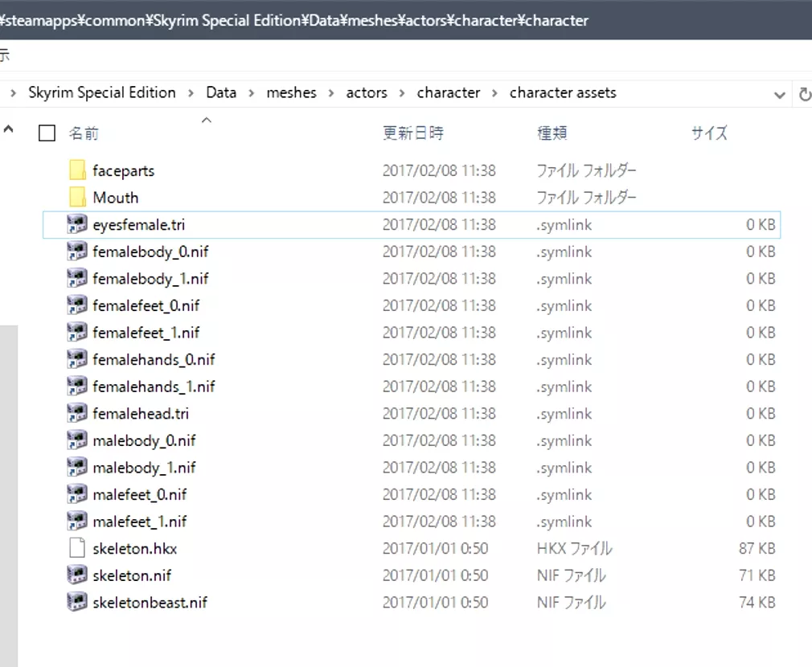812x667 pixels.
Task: Click femalebody_1.nif file name
Action: (x=150, y=278)
